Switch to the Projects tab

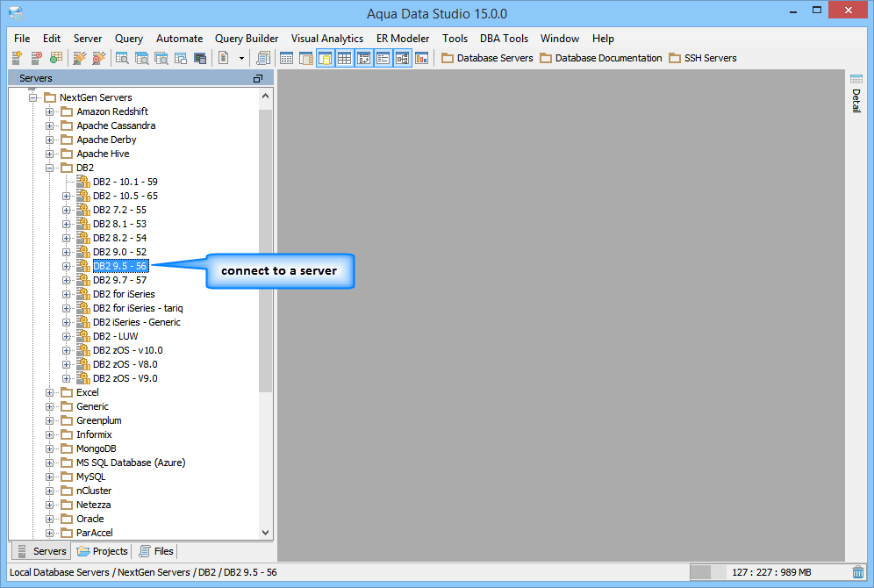click(103, 551)
